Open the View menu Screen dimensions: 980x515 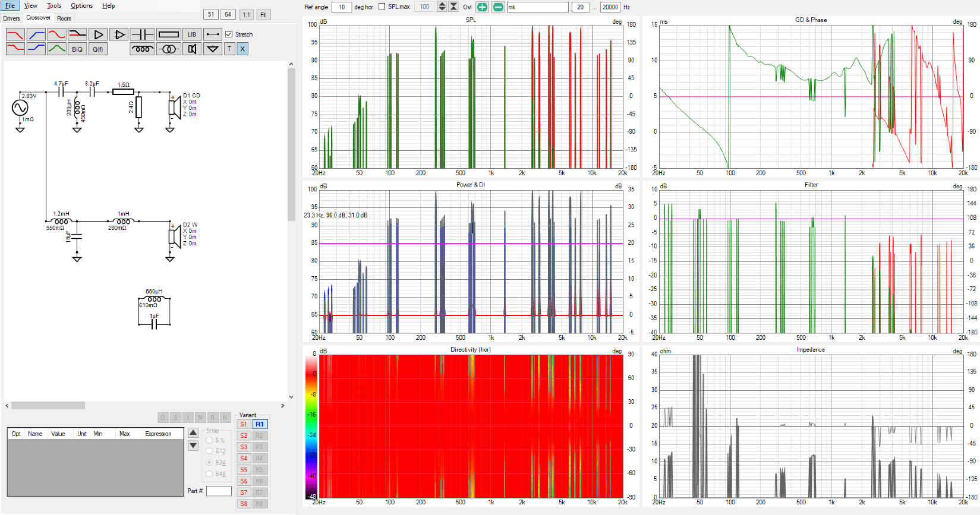click(31, 5)
